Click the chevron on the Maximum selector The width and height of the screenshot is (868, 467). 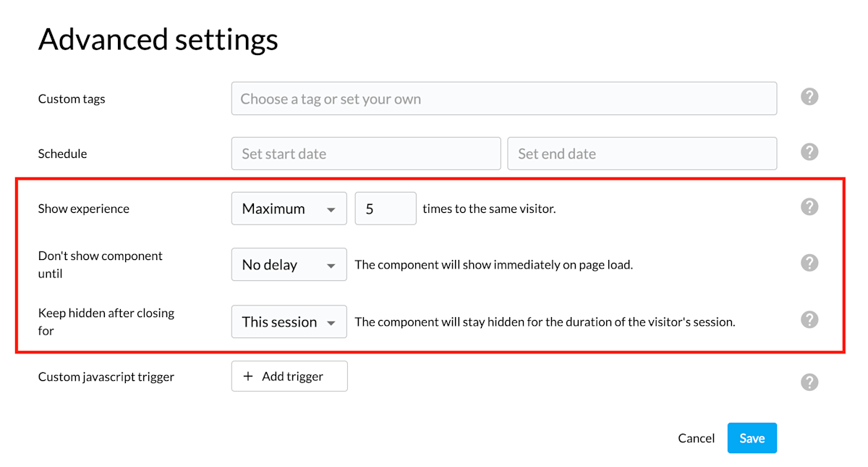(332, 208)
